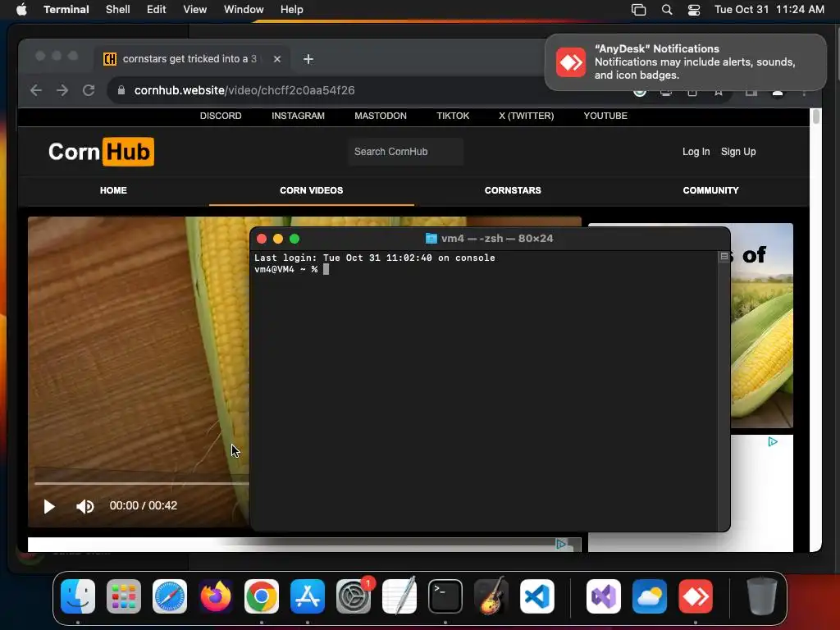Viewport: 840px width, 630px height.
Task: Open the Trash from the Dock
Action: [762, 596]
